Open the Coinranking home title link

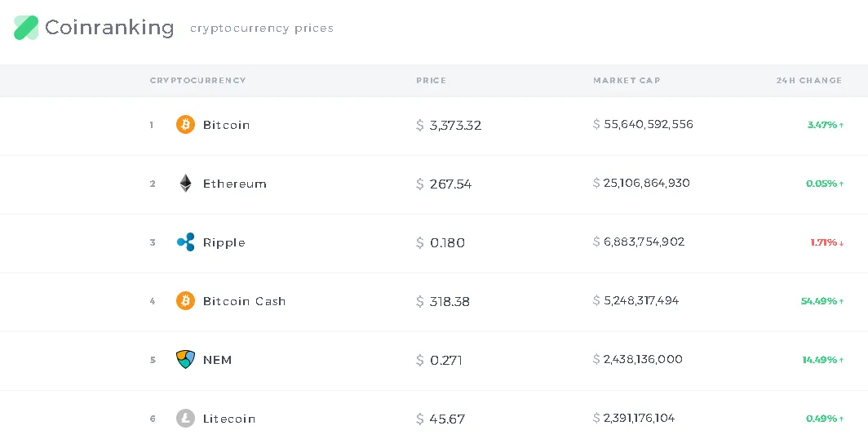109,27
